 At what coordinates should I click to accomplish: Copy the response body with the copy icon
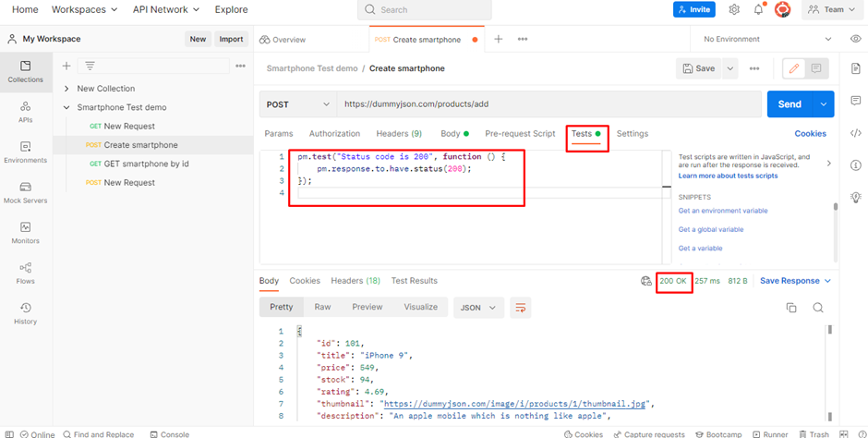tap(791, 308)
